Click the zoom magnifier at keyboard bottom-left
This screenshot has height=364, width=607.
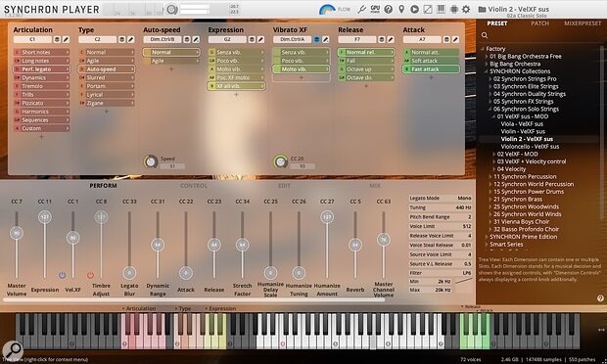pos(13,350)
